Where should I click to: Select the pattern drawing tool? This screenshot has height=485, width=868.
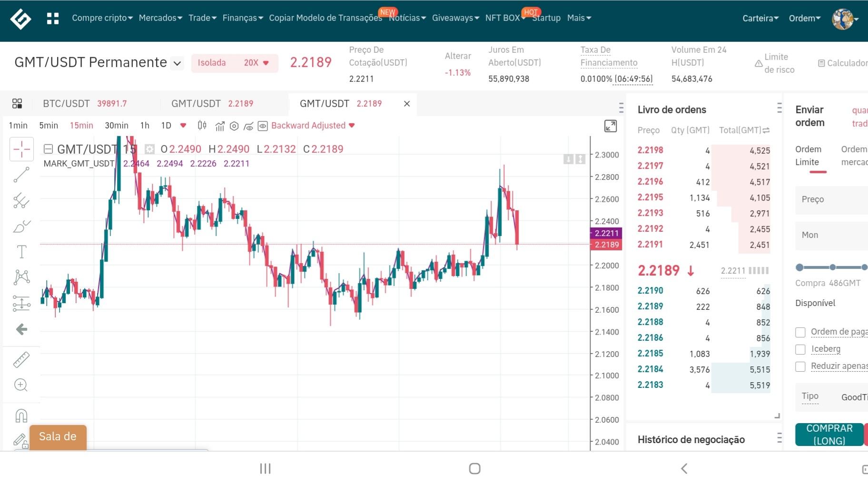point(21,277)
